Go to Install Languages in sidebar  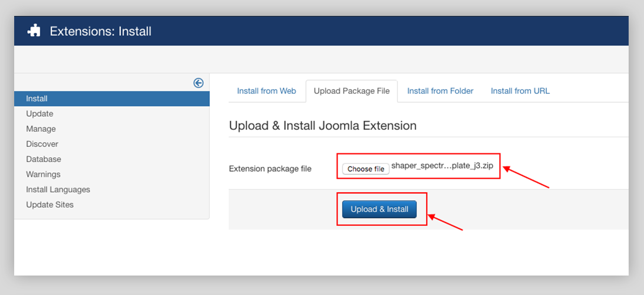pyautogui.click(x=58, y=189)
